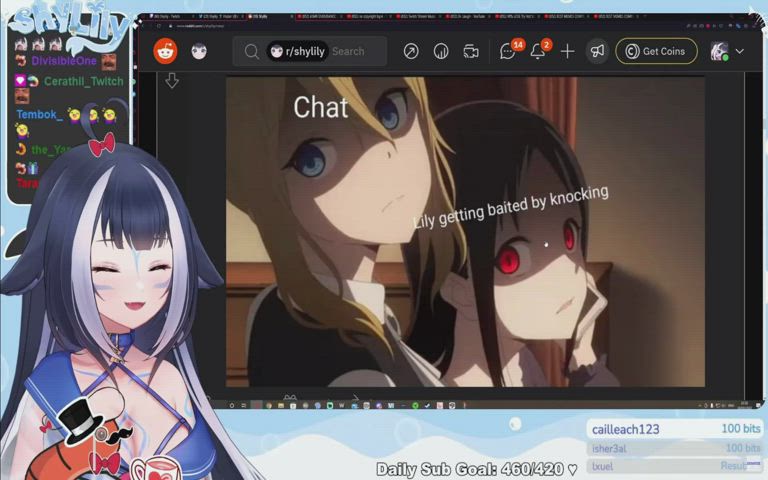Click the plus icon to create post
Viewport: 768px width, 480px height.
coord(567,52)
